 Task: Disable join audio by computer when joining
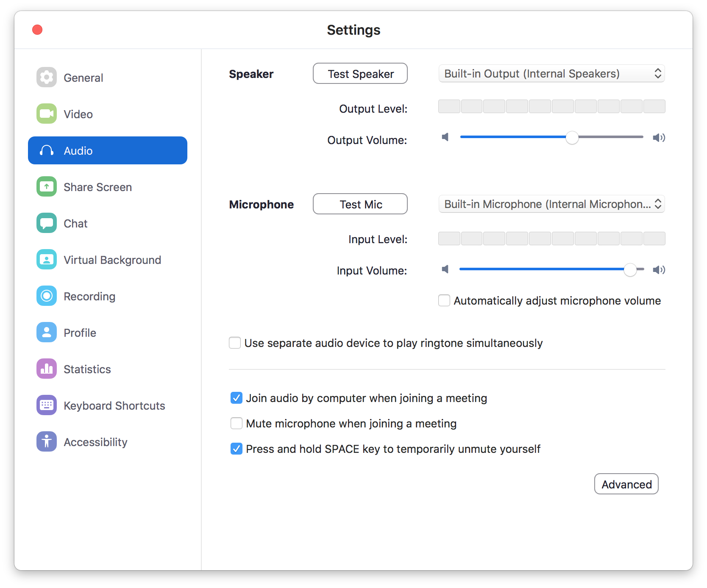pyautogui.click(x=237, y=398)
